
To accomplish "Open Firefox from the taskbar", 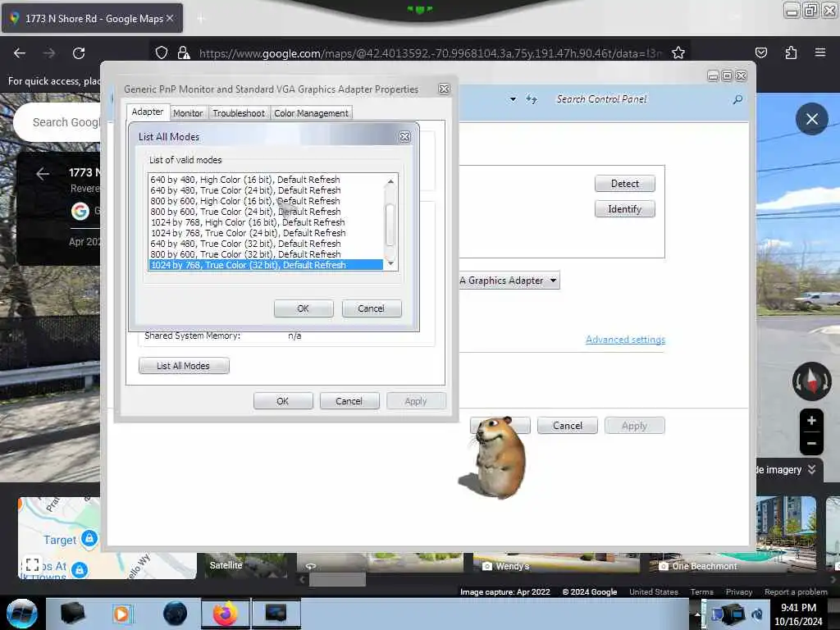I will [226, 614].
